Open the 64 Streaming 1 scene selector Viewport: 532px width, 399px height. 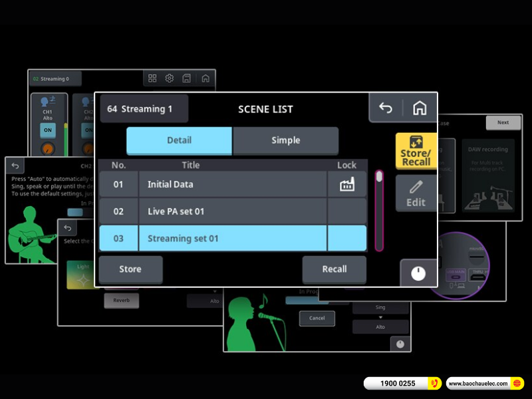[144, 108]
